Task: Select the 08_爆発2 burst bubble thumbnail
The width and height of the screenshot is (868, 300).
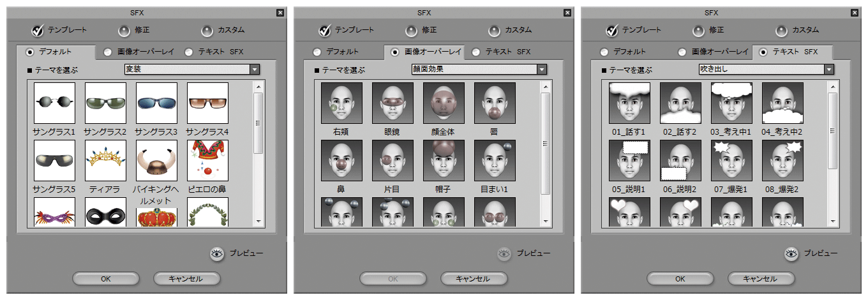Action: (x=782, y=161)
